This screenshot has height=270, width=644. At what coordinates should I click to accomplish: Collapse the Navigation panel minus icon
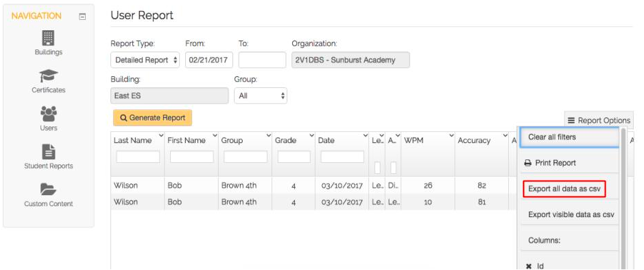coord(82,17)
